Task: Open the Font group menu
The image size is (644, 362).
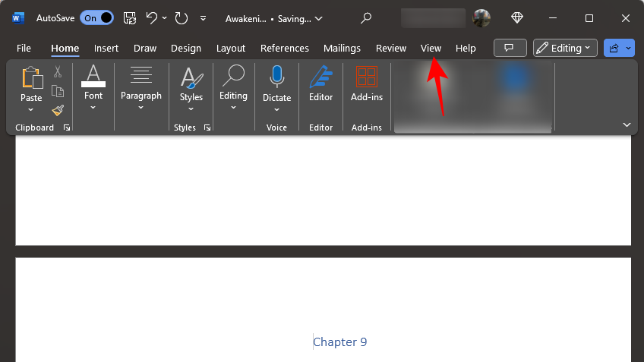Action: tap(93, 87)
